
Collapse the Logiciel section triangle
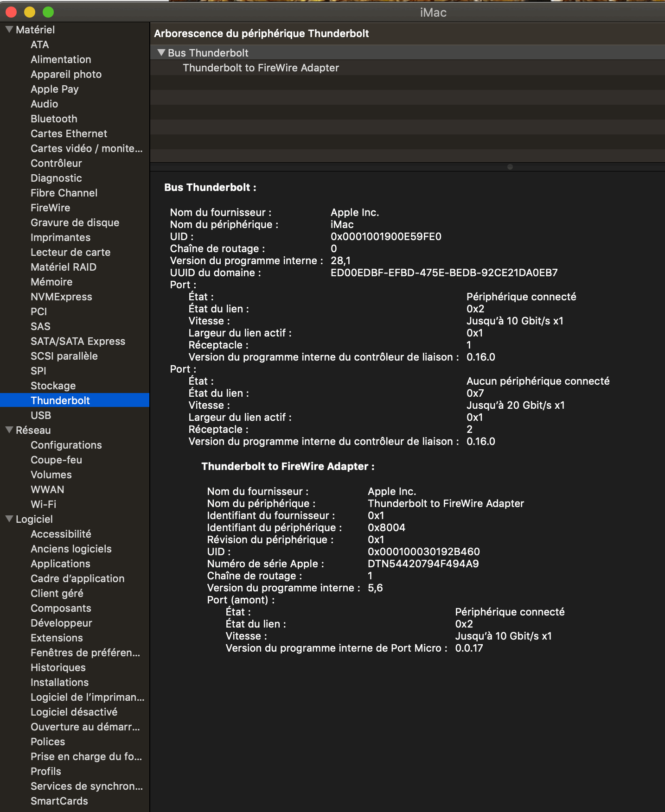[x=9, y=519]
